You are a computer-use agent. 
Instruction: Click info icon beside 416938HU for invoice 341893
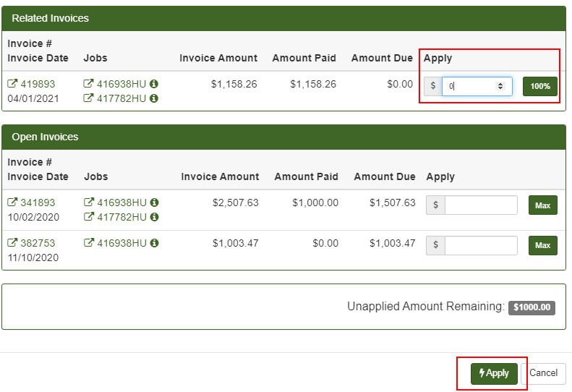(x=154, y=203)
